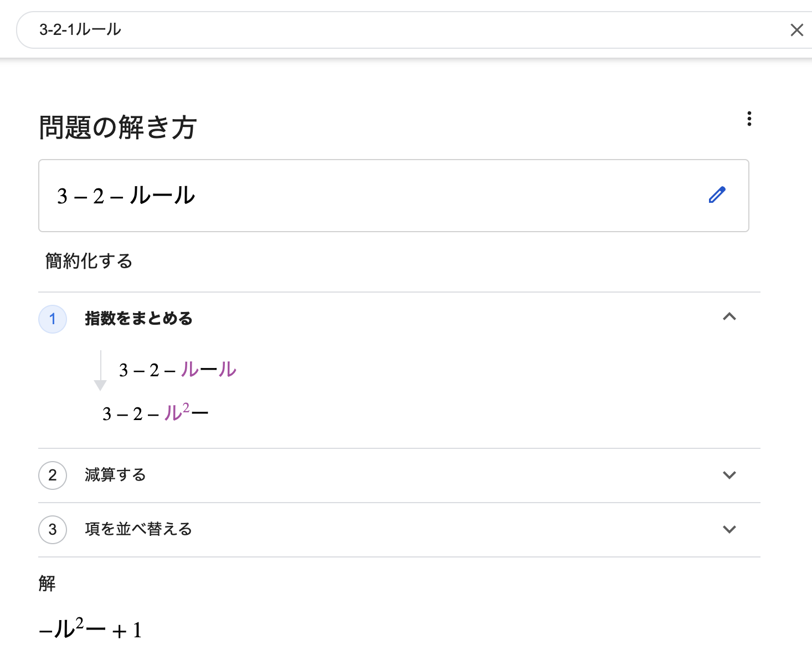The image size is (812, 665).
Task: Click the expression in the problem box
Action: pyautogui.click(x=126, y=196)
